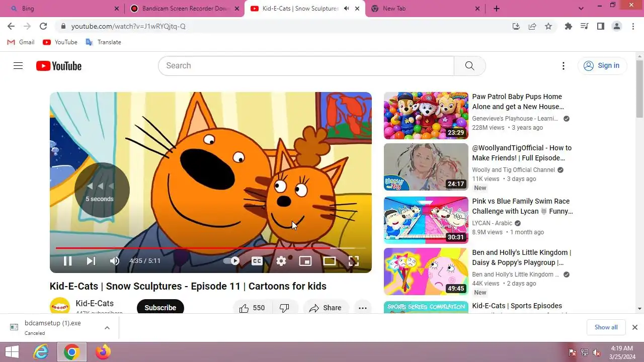Toggle the autoplay switch in player

click(231, 261)
